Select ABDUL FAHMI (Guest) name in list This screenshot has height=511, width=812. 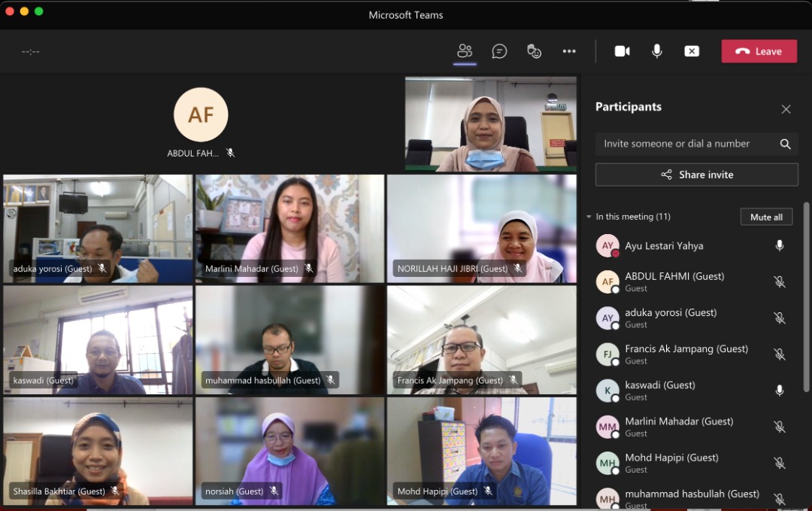pyautogui.click(x=674, y=276)
